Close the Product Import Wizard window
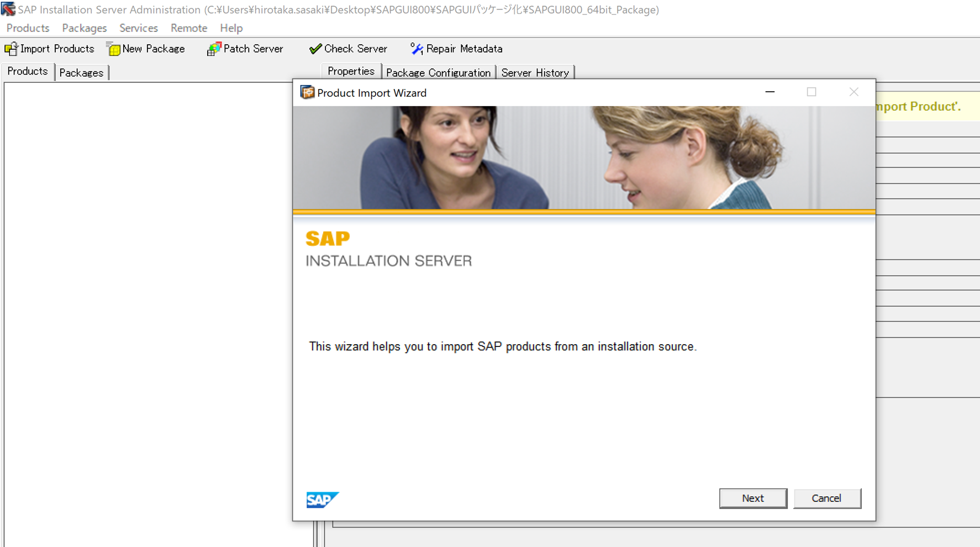The width and height of the screenshot is (980, 547). 853,92
